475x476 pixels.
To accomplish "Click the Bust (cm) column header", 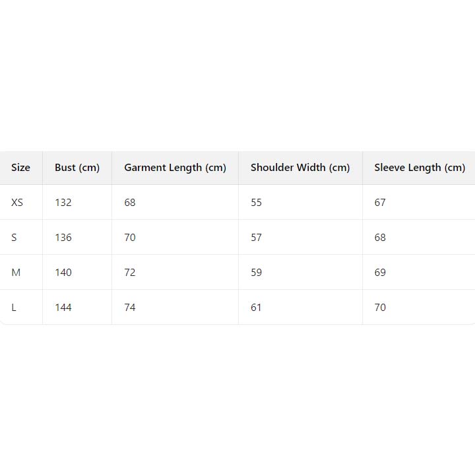I will [77, 168].
